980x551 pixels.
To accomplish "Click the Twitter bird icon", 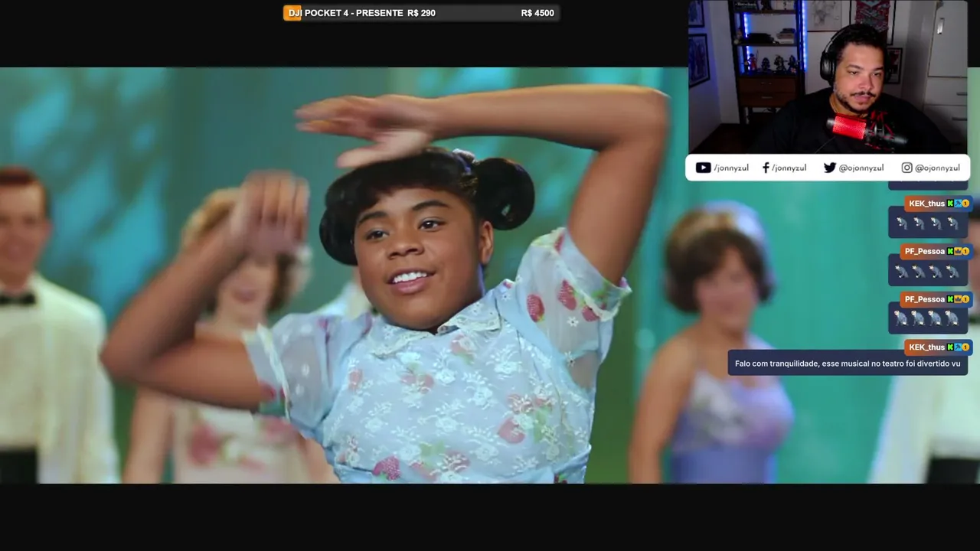I will pyautogui.click(x=829, y=168).
